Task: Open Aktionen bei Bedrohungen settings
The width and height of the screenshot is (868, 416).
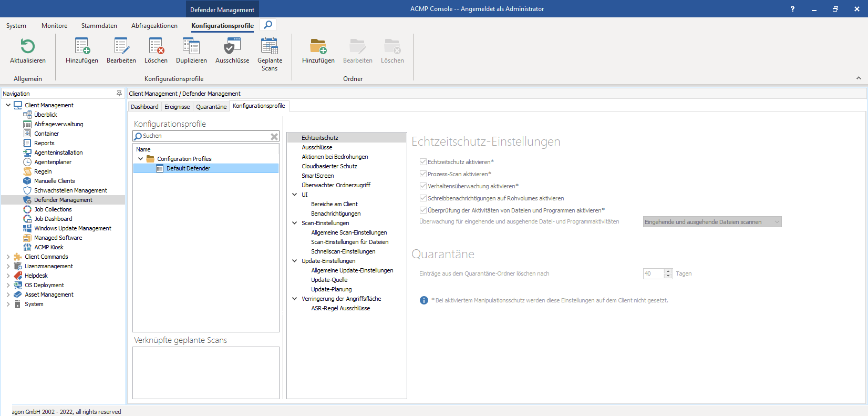Action: 335,157
